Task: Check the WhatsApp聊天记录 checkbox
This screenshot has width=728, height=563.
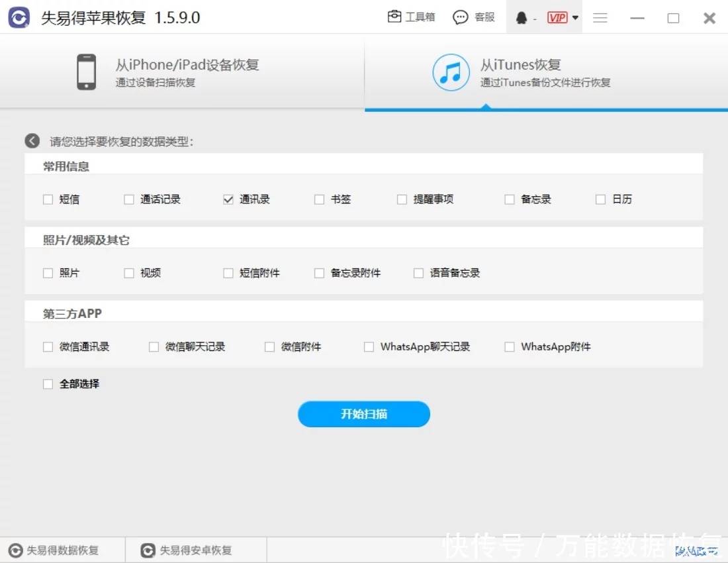Action: pos(369,346)
